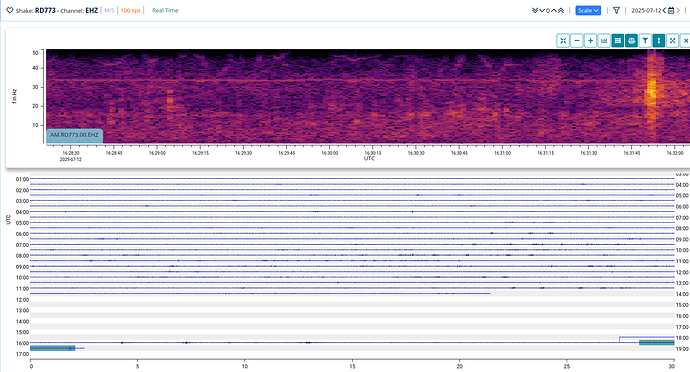This screenshot has height=372, width=690.
Task: Toggle the highlighted color palette button
Action: point(631,41)
